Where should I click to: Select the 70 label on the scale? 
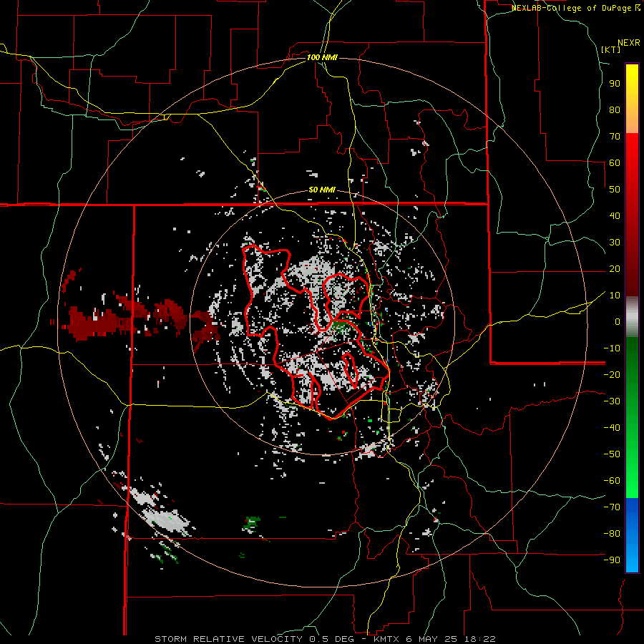pyautogui.click(x=615, y=137)
